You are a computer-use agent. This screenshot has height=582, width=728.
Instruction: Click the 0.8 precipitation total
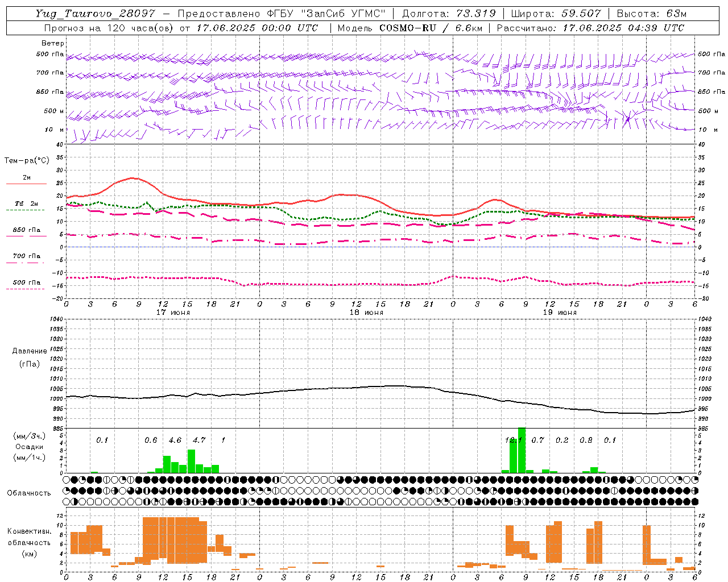click(586, 440)
